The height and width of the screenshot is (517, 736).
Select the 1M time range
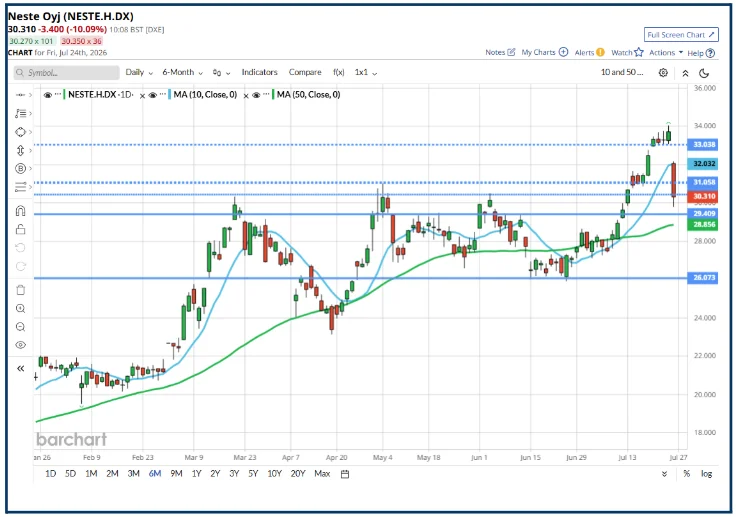[x=91, y=474]
